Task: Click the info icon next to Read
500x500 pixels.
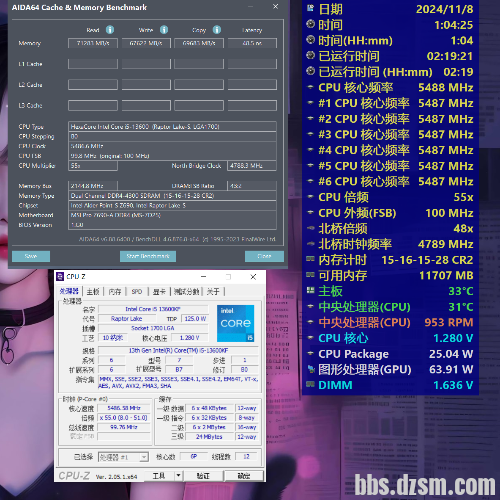Action: 110,30
